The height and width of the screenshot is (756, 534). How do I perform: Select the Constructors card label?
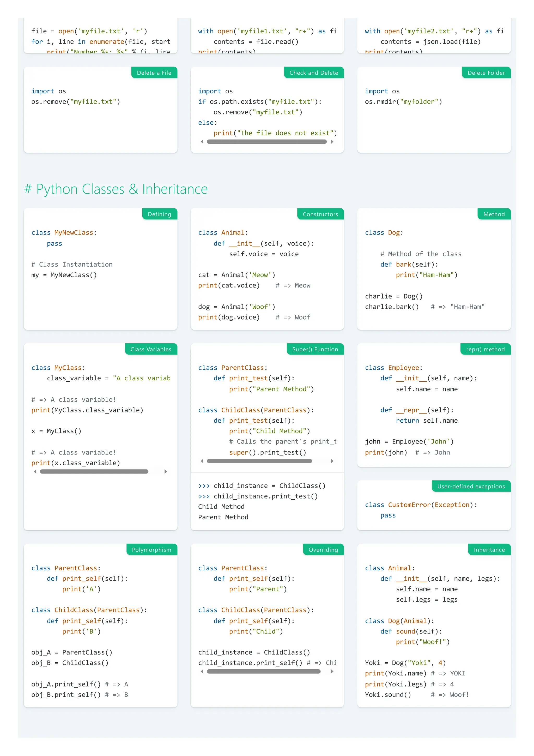[320, 214]
